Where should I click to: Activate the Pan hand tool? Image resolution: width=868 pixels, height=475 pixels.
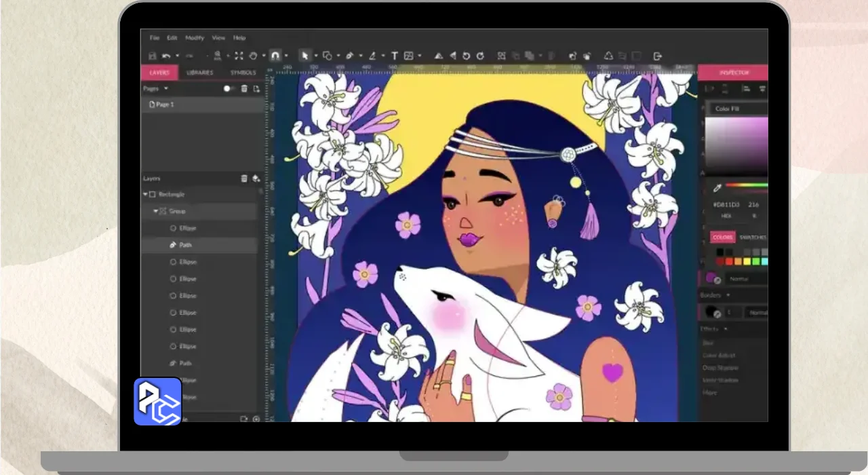point(253,56)
